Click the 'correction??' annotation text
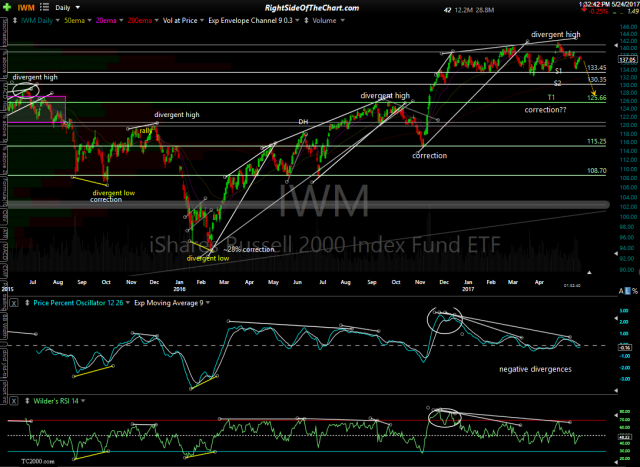The width and height of the screenshot is (640, 467). (545, 110)
